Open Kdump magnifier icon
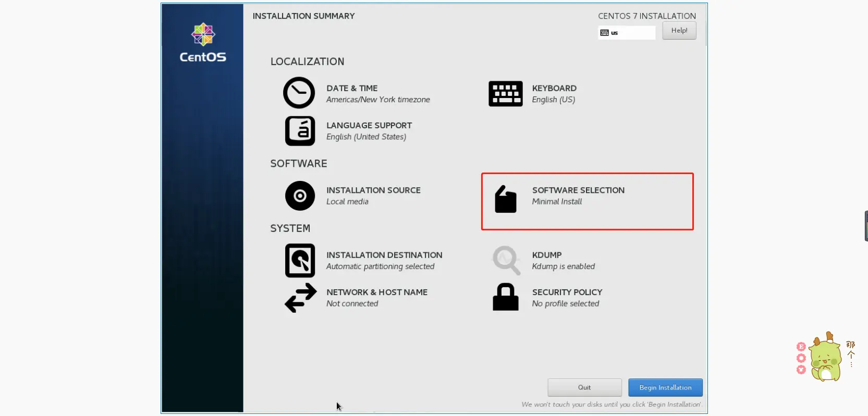The image size is (868, 416). 506,260
